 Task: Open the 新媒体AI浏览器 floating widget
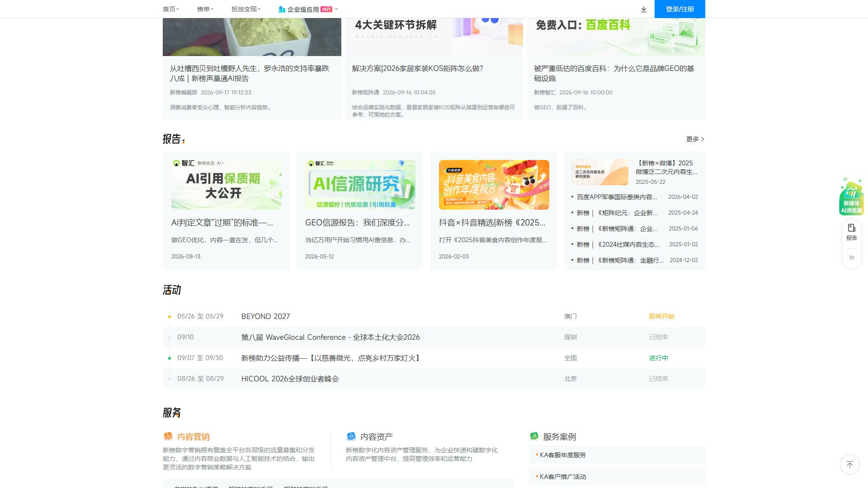(x=852, y=197)
